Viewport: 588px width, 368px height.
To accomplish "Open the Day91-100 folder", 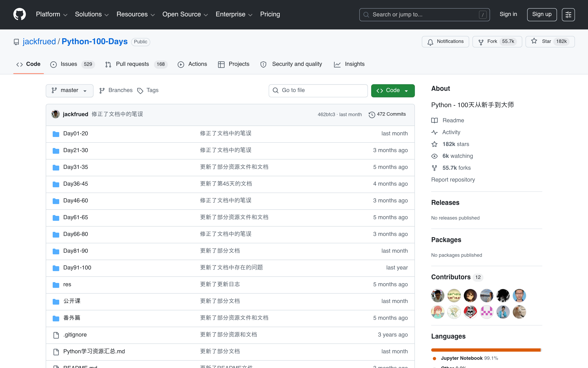I will click(x=77, y=268).
